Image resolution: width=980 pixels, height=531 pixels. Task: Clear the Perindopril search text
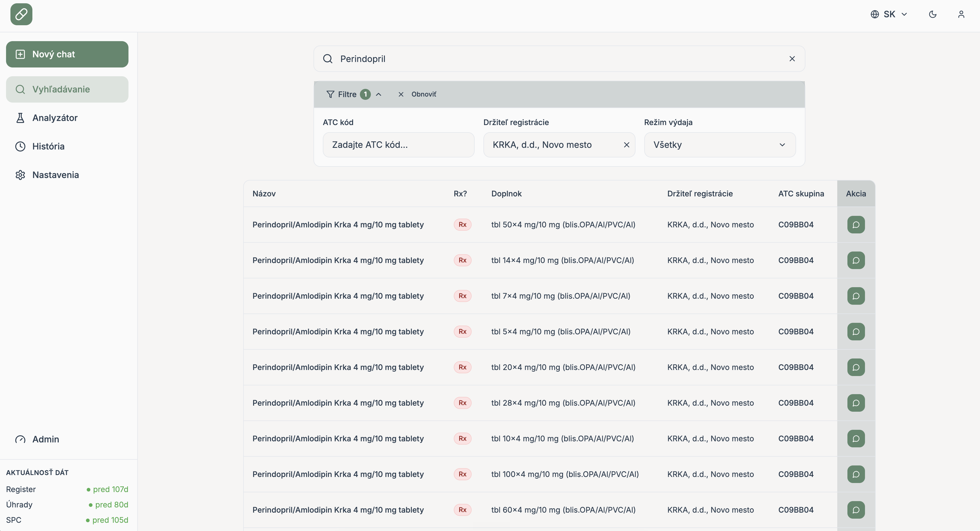tap(792, 59)
